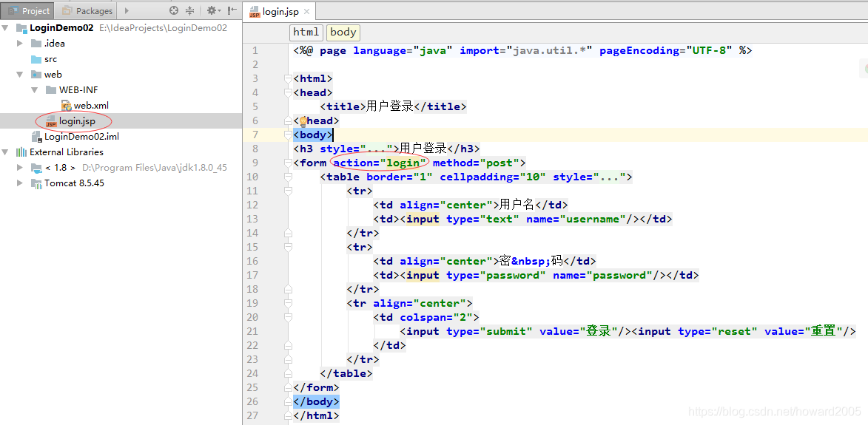Select the src folder
This screenshot has height=425, width=868.
click(50, 58)
